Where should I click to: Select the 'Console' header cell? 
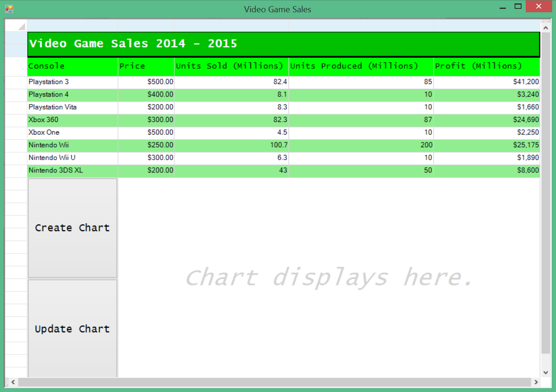72,66
